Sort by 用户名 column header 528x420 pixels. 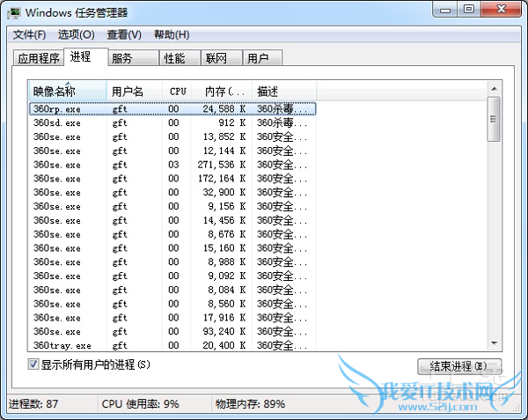tap(135, 91)
